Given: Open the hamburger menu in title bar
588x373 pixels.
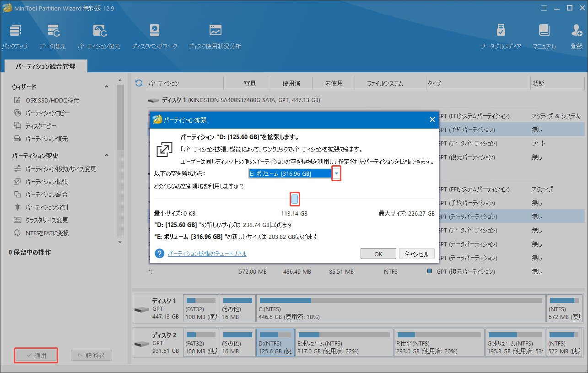Looking at the screenshot, I should (x=544, y=8).
